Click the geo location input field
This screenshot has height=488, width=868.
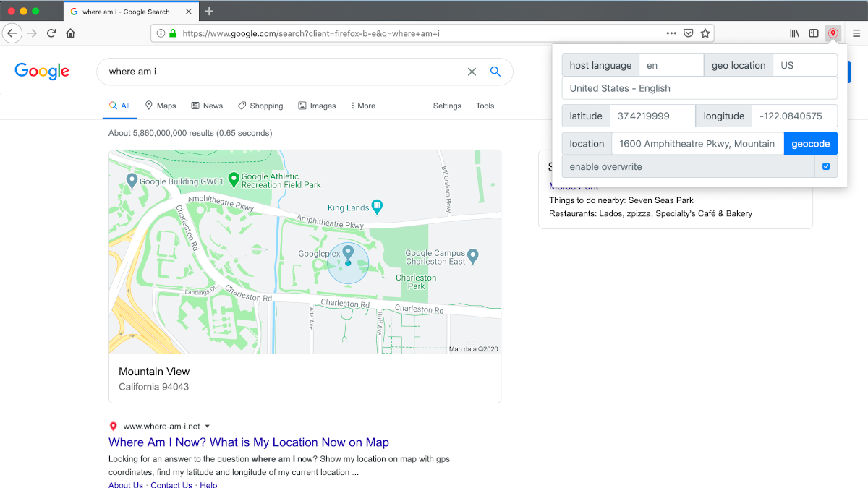coord(805,65)
